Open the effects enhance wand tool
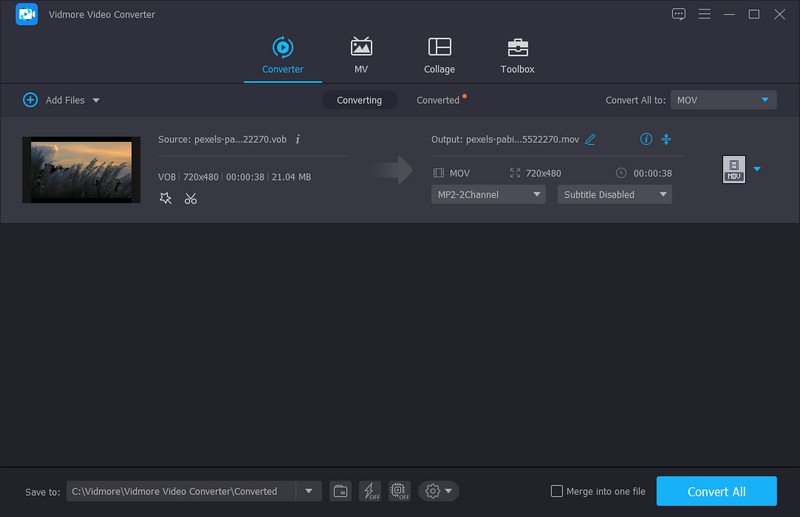The height and width of the screenshot is (517, 800). 166,198
